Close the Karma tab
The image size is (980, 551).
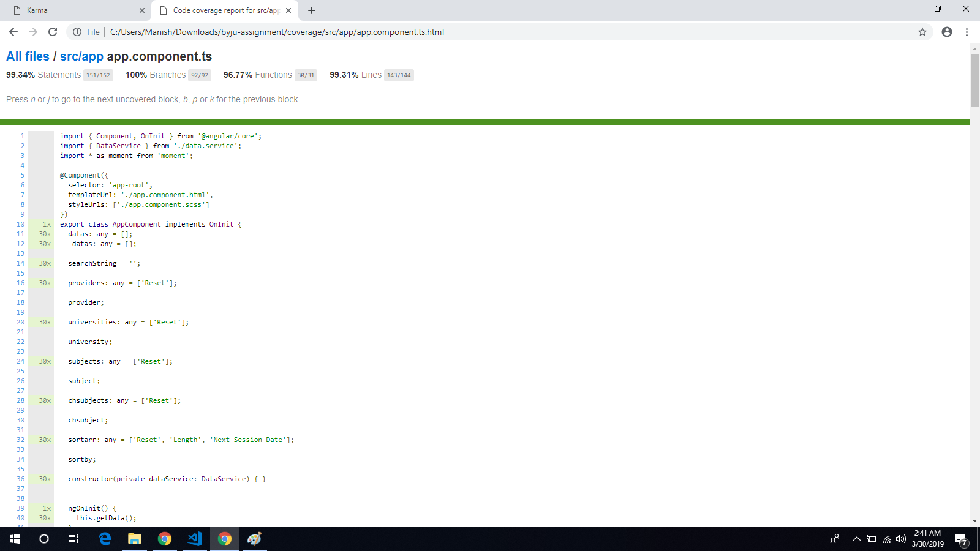pos(142,10)
